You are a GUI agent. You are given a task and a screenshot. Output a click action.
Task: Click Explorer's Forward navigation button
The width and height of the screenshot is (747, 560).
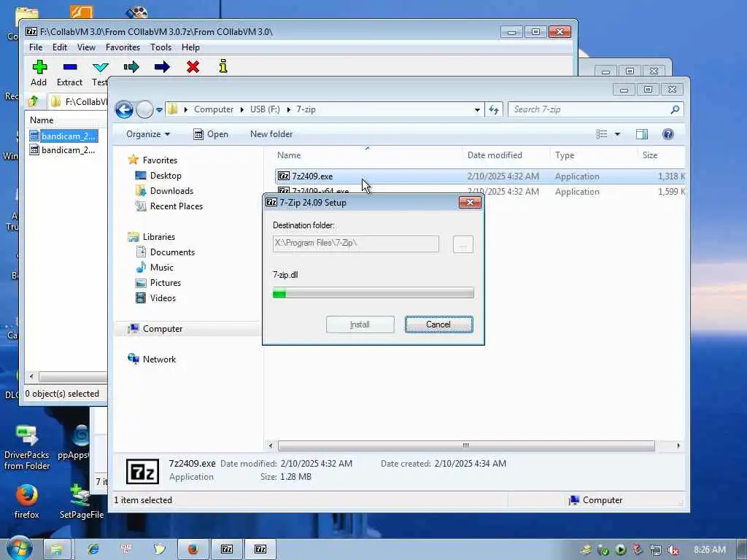(x=144, y=109)
